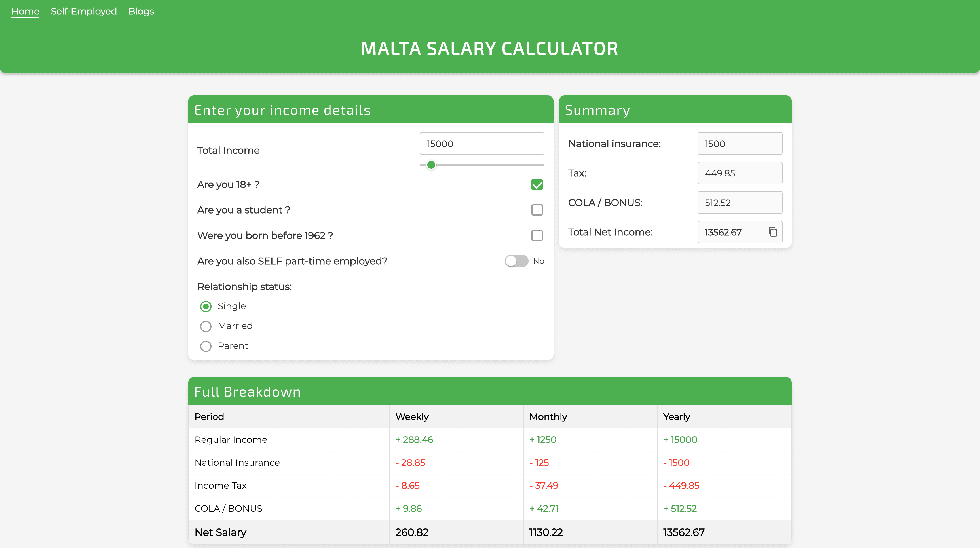This screenshot has height=548, width=980.
Task: Click the weekly Regular Income value
Action: click(x=414, y=440)
